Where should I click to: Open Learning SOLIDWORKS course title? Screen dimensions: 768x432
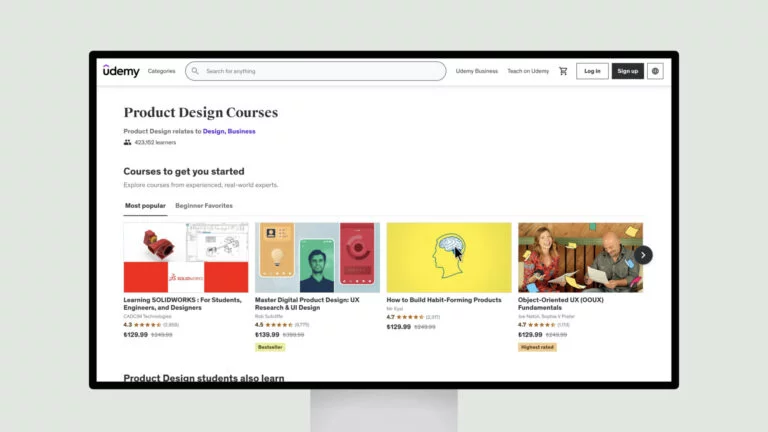pos(183,304)
